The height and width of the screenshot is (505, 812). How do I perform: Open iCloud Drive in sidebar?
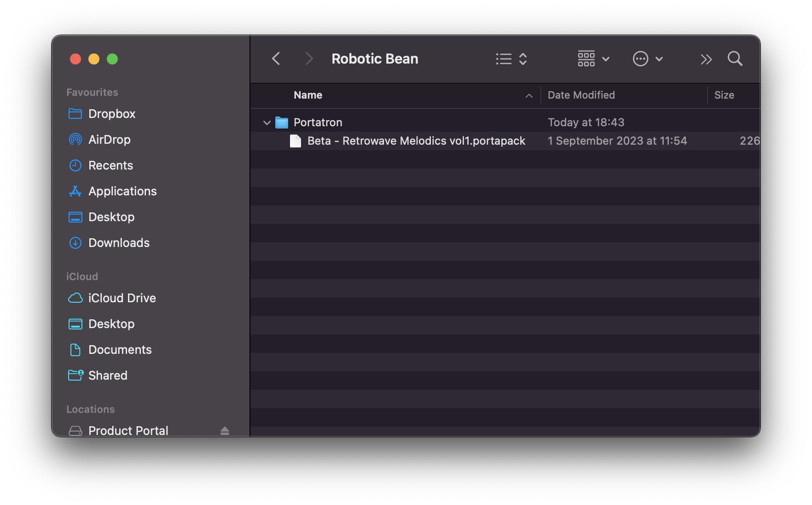click(122, 298)
